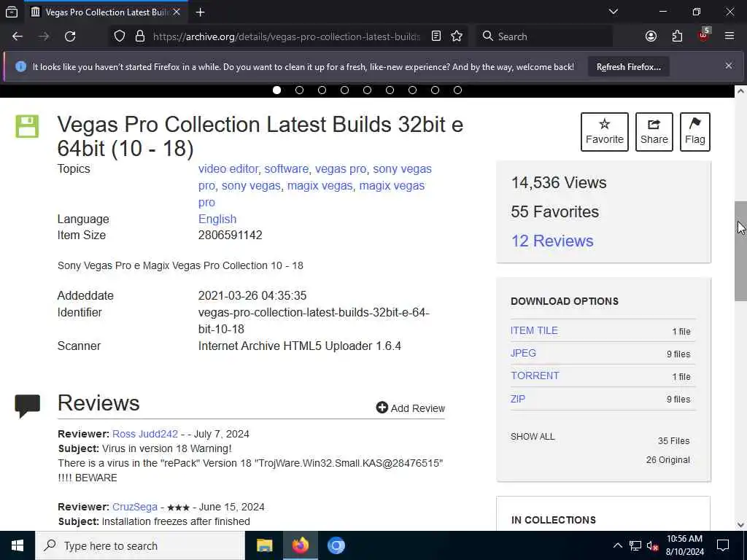Open the magix vegas topic link
This screenshot has width=747, height=560.
(320, 186)
